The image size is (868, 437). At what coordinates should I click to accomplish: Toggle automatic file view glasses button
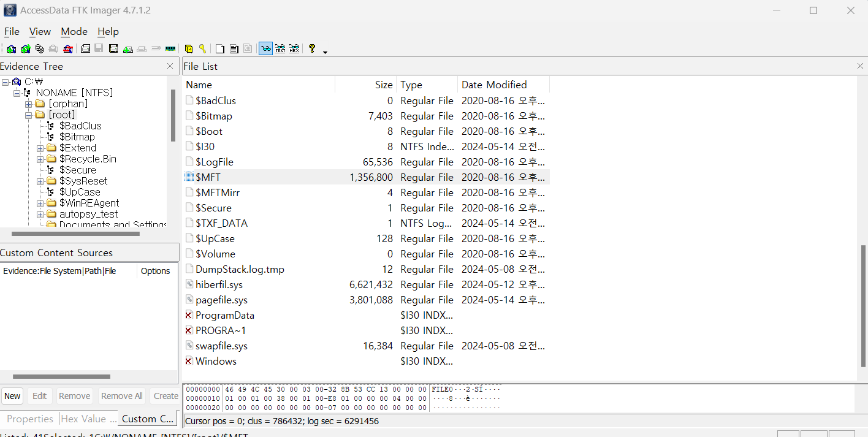click(x=266, y=48)
